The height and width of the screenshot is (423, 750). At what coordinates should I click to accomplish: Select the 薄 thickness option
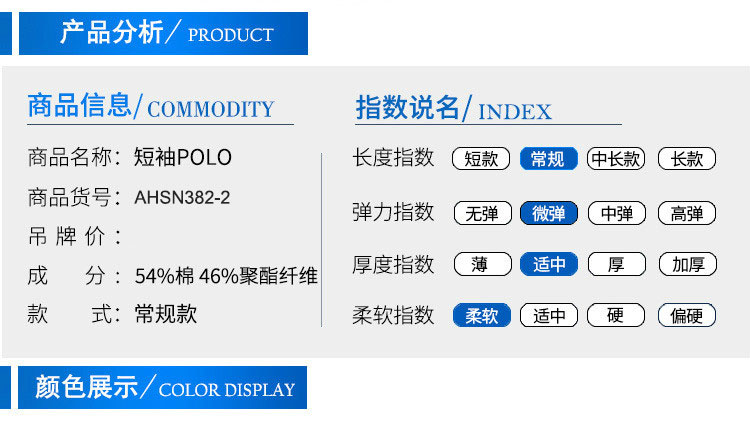(482, 265)
